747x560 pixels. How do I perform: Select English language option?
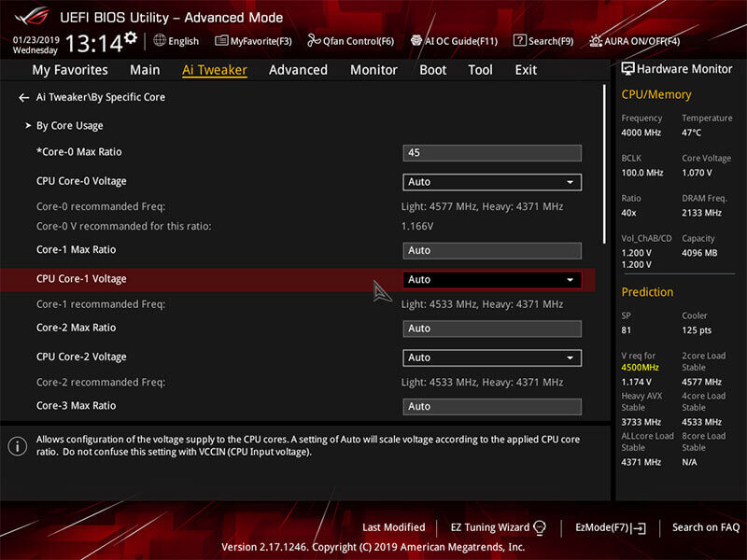[x=183, y=41]
